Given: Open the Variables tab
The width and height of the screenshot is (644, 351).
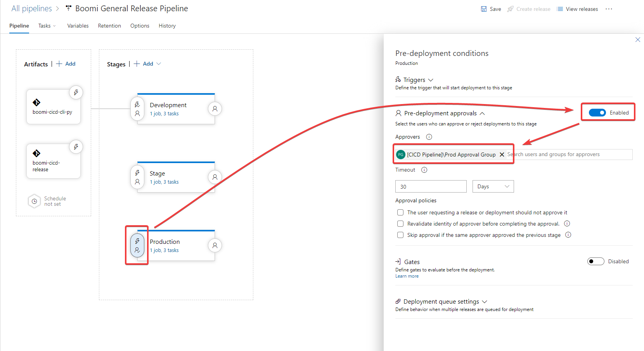Looking at the screenshot, I should point(78,26).
